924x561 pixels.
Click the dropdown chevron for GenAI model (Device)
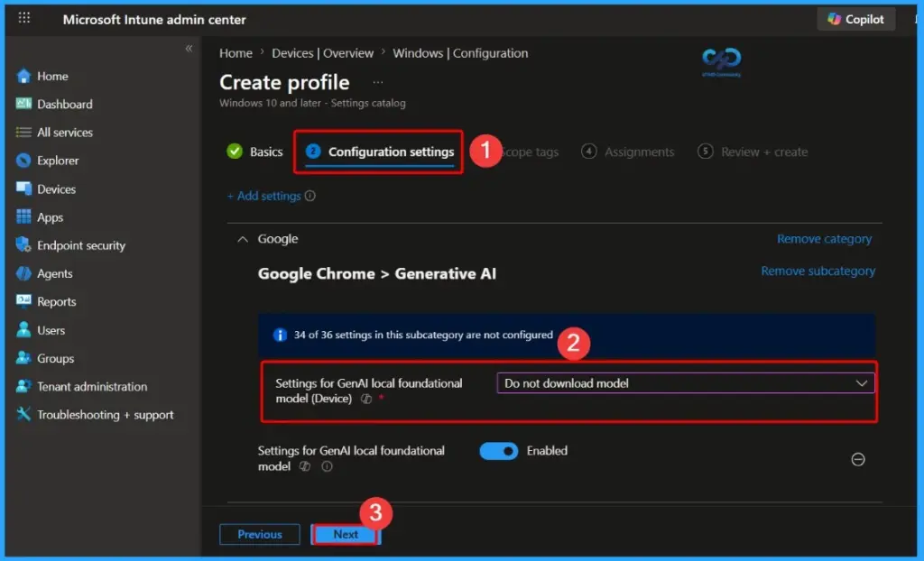861,383
